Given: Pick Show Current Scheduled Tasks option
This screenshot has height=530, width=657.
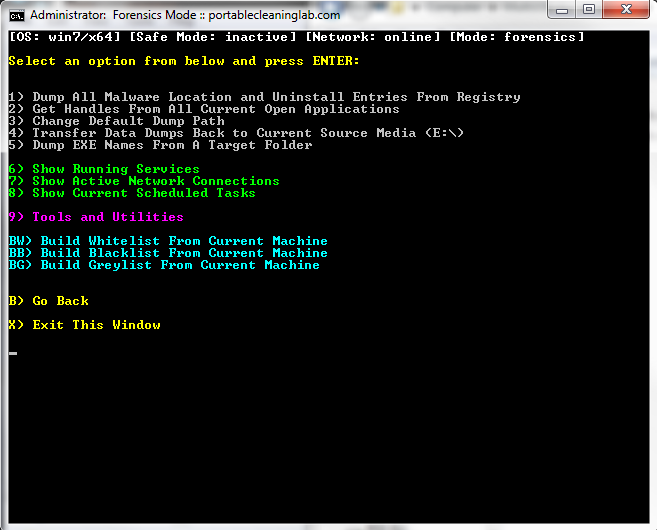Looking at the screenshot, I should coord(132,193).
